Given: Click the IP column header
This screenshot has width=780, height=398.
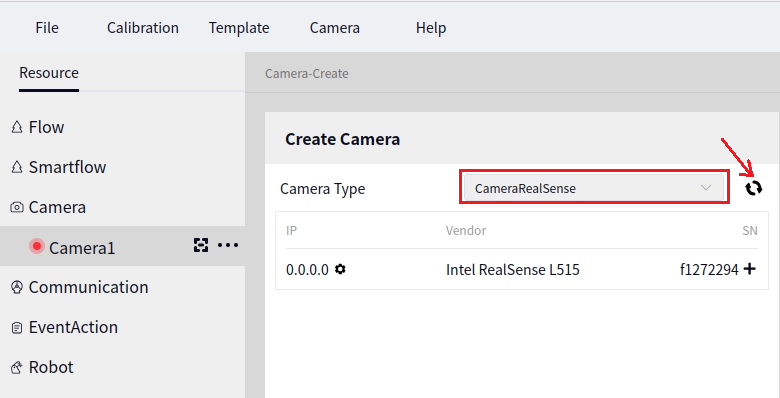Looking at the screenshot, I should point(292,230).
